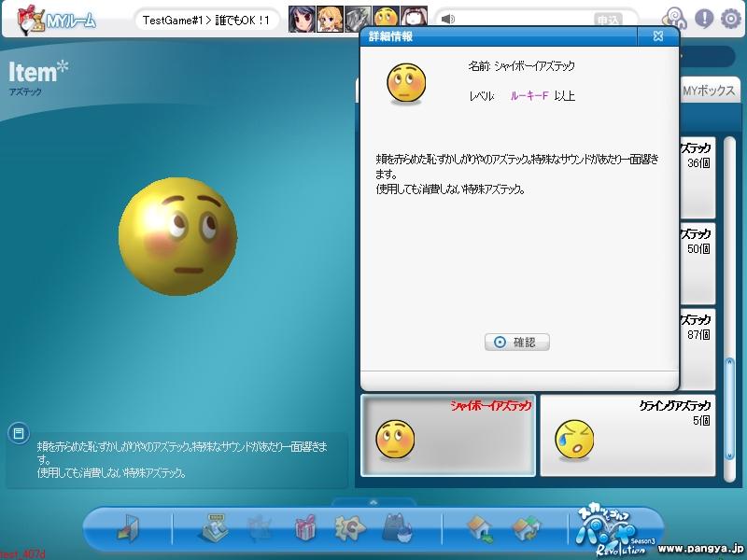Click the 確認 confirm button

click(x=517, y=342)
